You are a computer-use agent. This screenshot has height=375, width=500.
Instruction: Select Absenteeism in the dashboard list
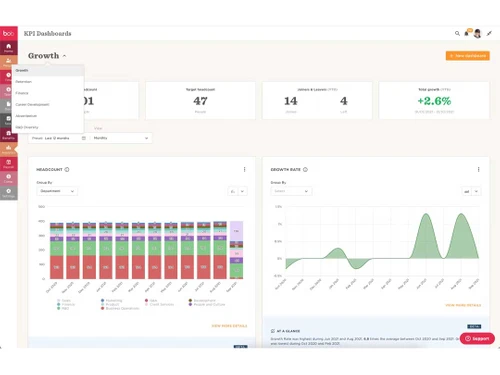pos(48,116)
